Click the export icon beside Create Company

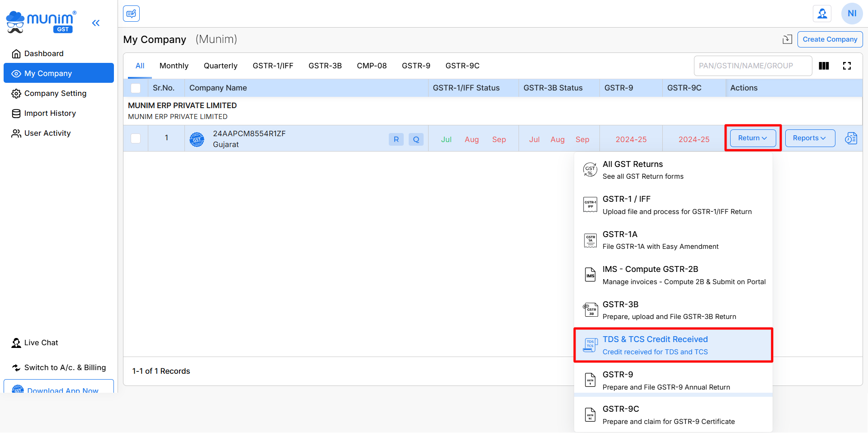coord(787,39)
